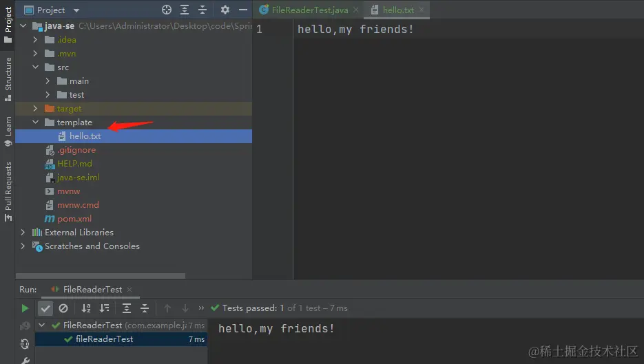Open the Project tool window sidebar tab
This screenshot has height=364, width=644.
pos(8,25)
